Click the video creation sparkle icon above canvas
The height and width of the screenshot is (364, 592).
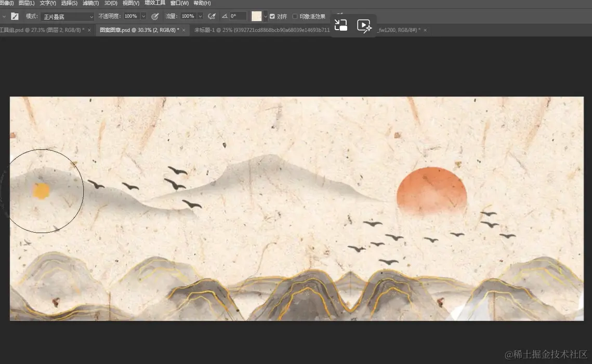pyautogui.click(x=364, y=25)
